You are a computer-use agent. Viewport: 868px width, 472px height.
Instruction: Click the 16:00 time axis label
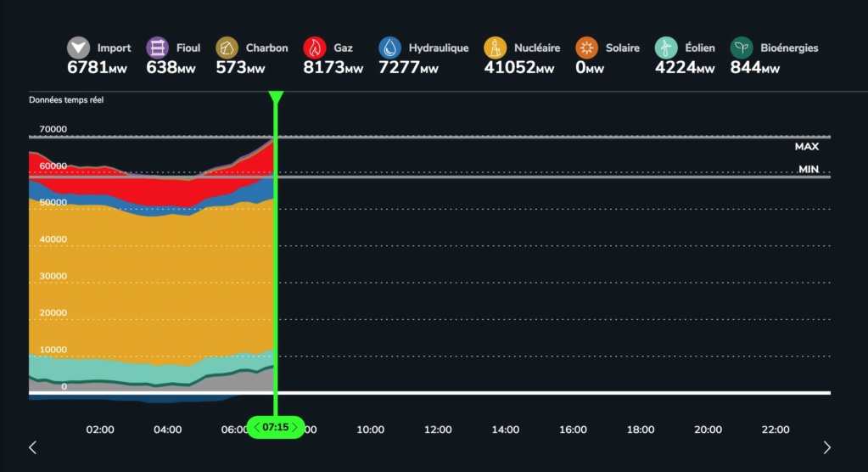coord(573,430)
